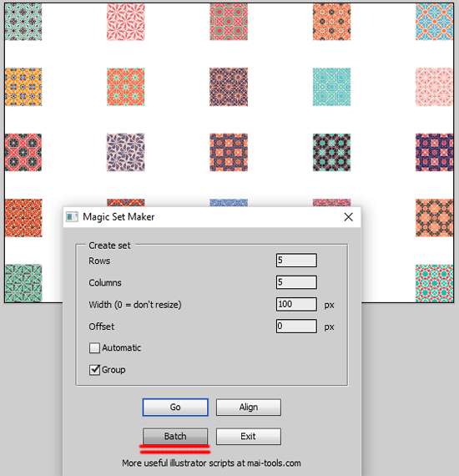This screenshot has height=476, width=459.
Task: Click the 'Create set' group label
Action: [x=109, y=246]
